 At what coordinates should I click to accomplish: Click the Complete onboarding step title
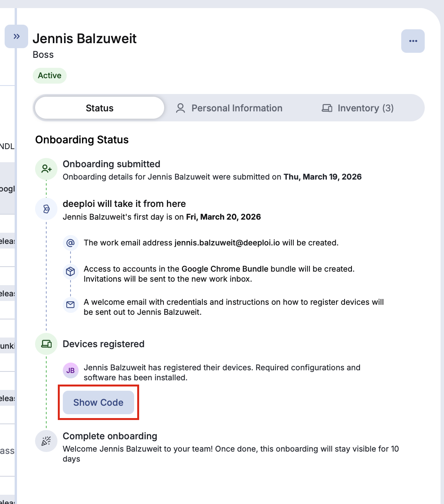click(x=110, y=436)
